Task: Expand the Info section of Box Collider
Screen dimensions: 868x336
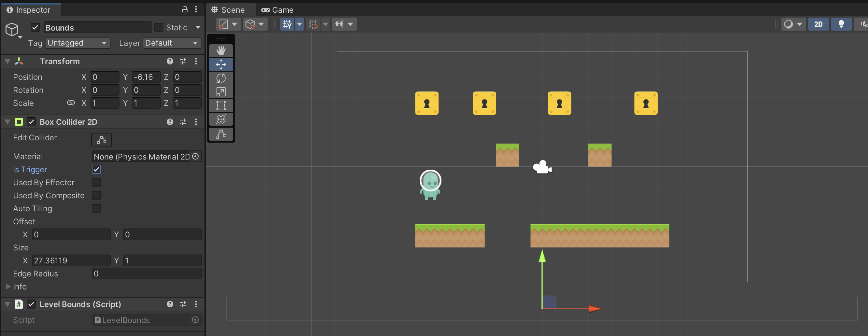Action: coord(8,287)
